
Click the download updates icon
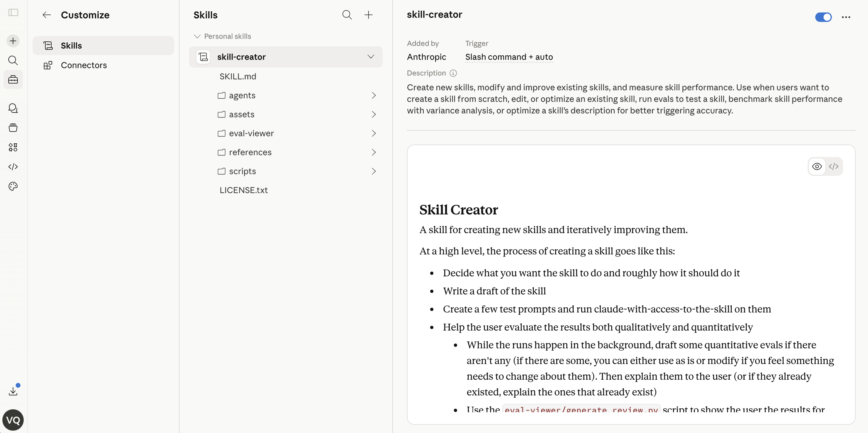click(13, 391)
